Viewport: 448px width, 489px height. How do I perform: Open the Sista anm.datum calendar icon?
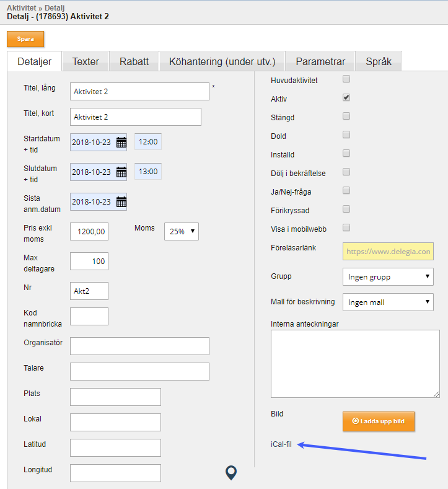coord(121,202)
